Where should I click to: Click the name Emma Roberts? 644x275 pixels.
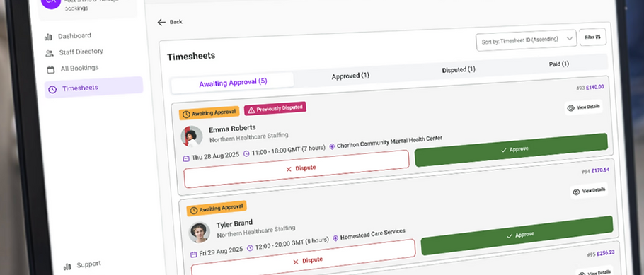point(232,129)
